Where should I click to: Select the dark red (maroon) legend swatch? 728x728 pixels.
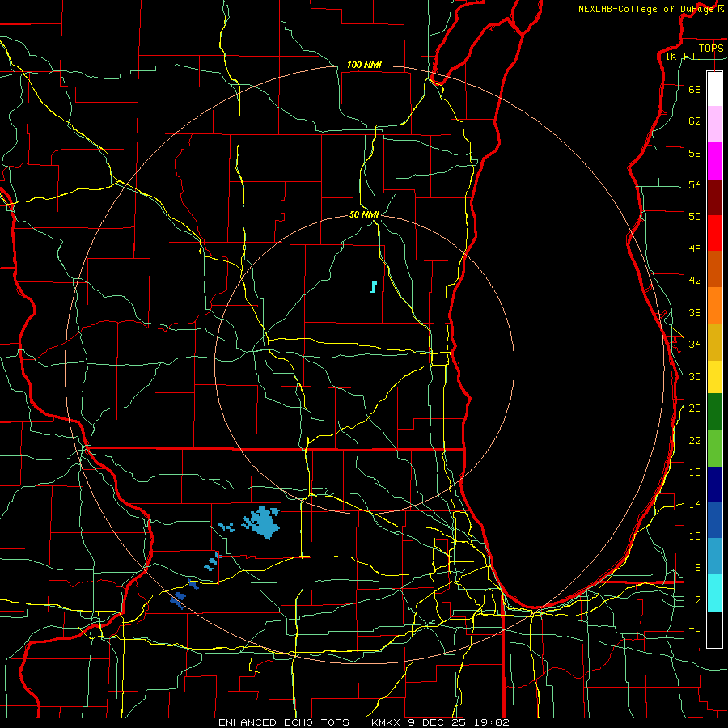pos(714,197)
